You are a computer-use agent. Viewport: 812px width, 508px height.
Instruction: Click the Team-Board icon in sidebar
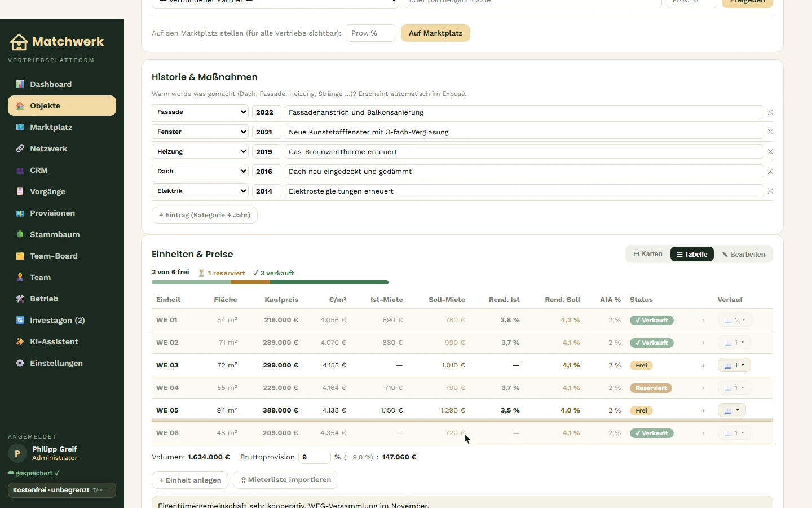(20, 256)
